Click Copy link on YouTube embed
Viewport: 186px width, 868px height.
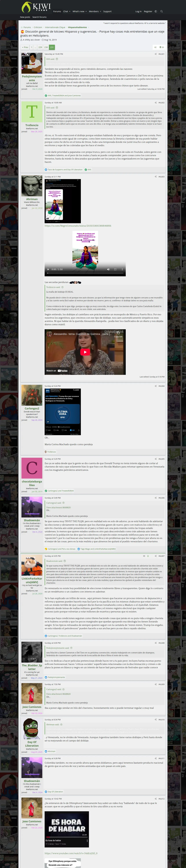tap(118, 334)
